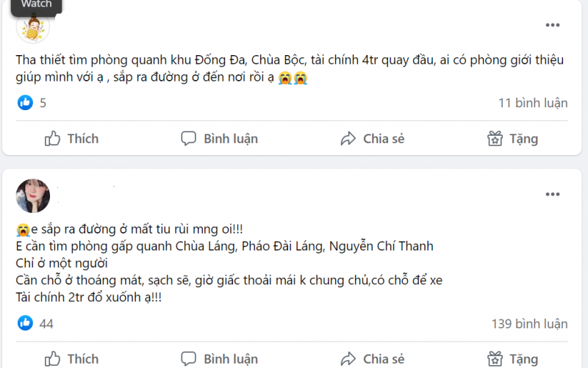Open the first post's three-dot options menu
Image resolution: width=588 pixels, height=368 pixels.
pyautogui.click(x=553, y=26)
